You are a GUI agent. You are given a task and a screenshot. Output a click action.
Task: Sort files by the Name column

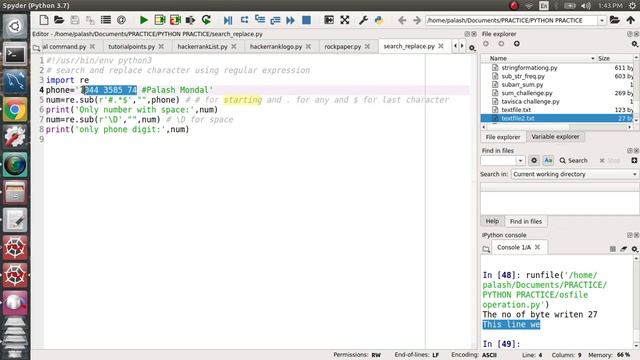498,58
